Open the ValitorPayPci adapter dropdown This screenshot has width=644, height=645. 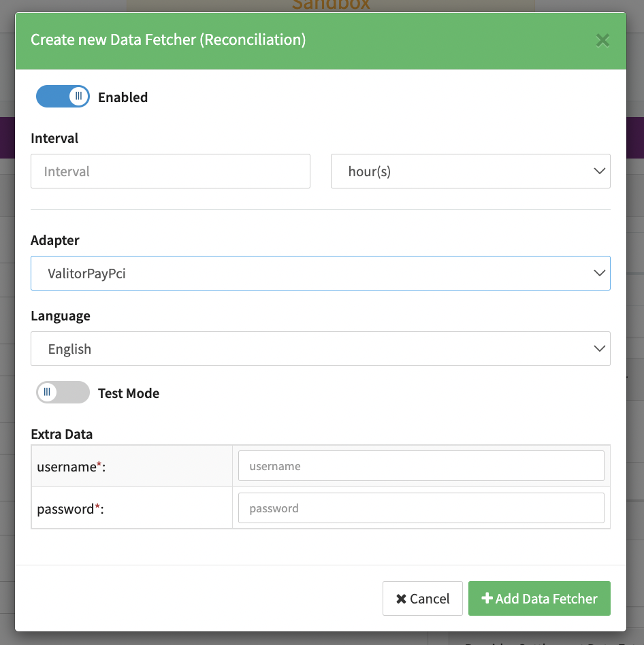tap(320, 273)
